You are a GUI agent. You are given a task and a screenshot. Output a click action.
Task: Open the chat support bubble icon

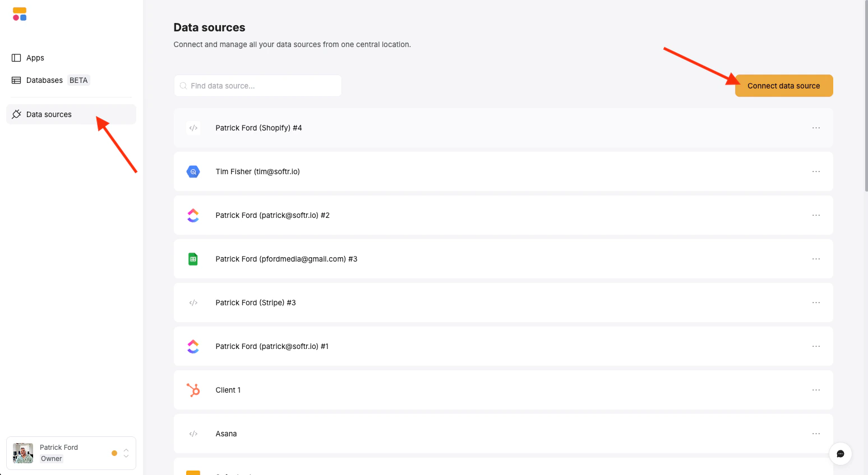pos(841,454)
